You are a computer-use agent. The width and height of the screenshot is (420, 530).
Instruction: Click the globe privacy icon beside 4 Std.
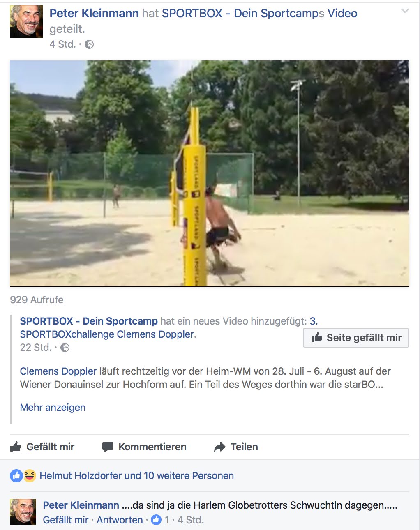coord(89,44)
